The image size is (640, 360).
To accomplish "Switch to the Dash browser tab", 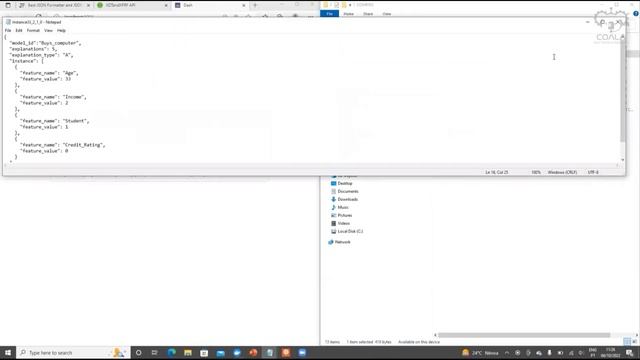I will tap(210, 5).
